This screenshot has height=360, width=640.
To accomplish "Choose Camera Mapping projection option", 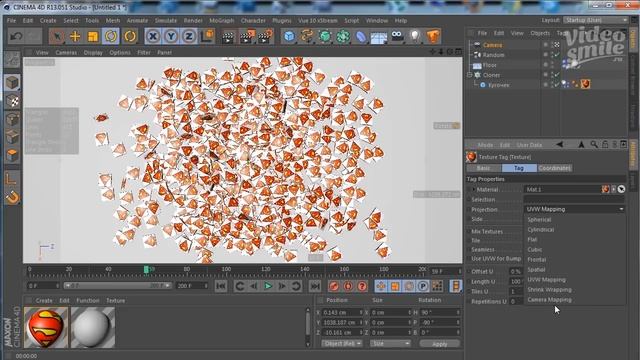I will click(549, 300).
